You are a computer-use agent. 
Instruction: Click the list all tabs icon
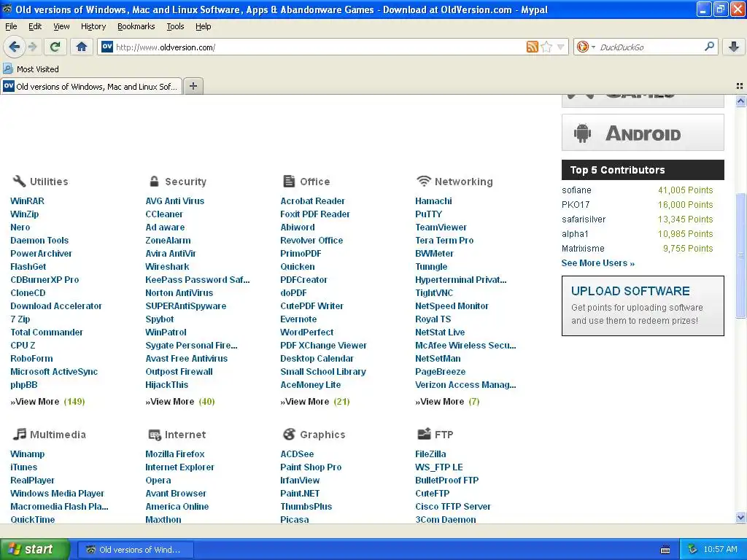tap(740, 86)
